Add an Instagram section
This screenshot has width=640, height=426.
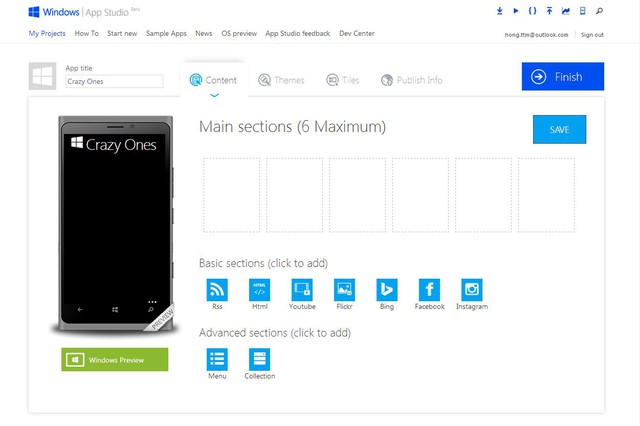(472, 290)
